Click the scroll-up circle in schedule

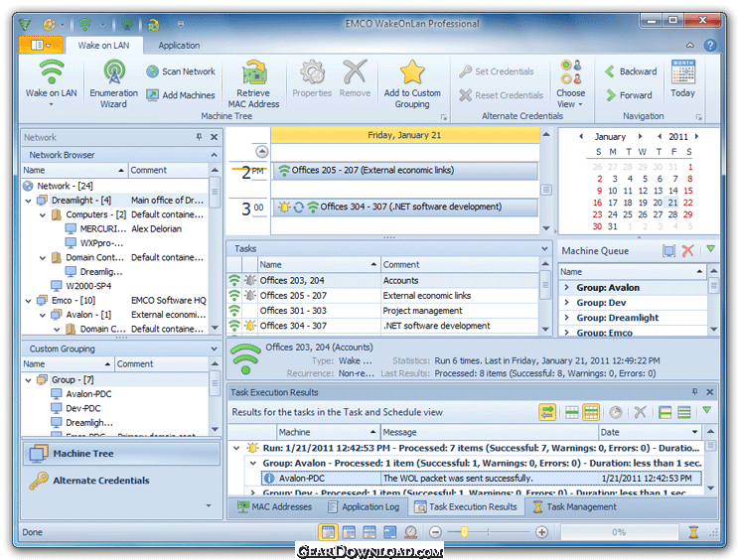pyautogui.click(x=262, y=151)
